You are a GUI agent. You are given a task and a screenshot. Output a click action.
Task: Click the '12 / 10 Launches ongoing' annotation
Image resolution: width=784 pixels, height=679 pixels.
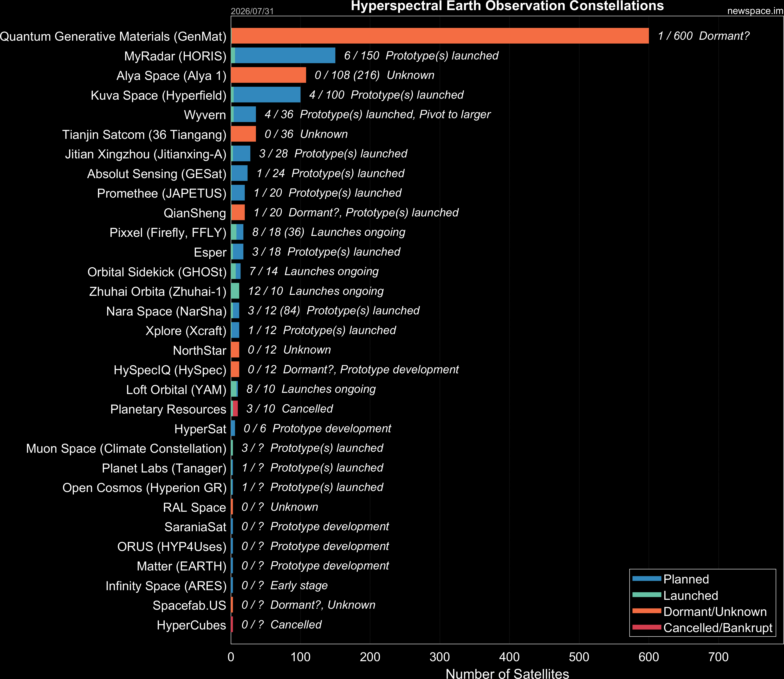coord(316,291)
